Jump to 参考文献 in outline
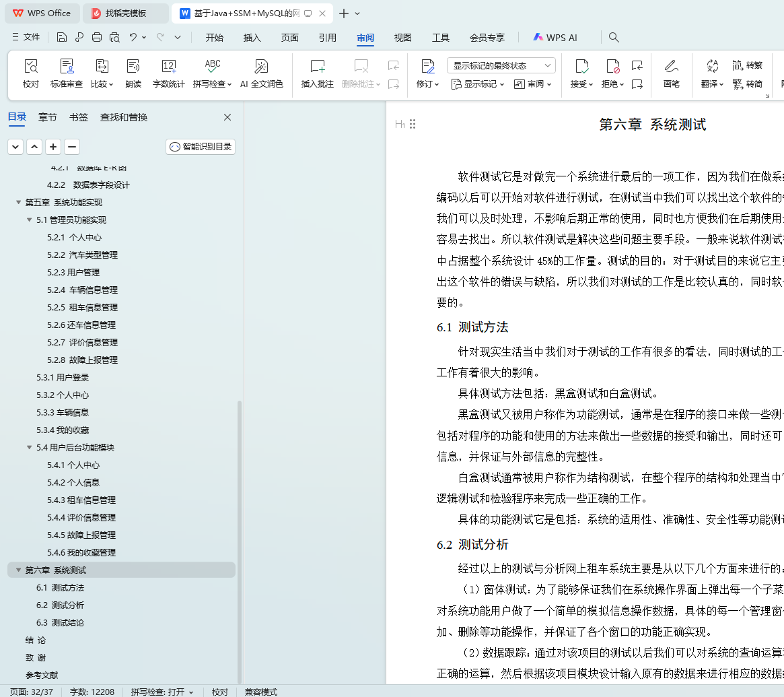The height and width of the screenshot is (697, 784). click(42, 675)
